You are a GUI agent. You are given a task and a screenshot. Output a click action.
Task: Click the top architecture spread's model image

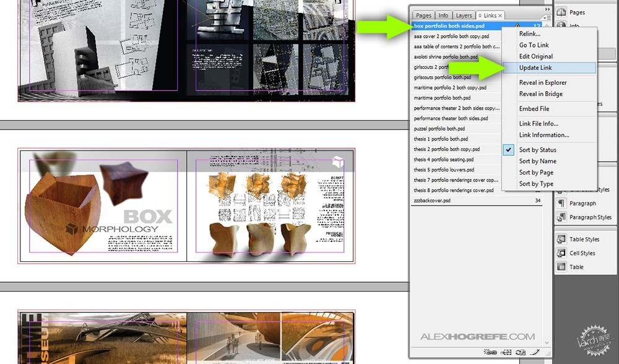click(75, 59)
